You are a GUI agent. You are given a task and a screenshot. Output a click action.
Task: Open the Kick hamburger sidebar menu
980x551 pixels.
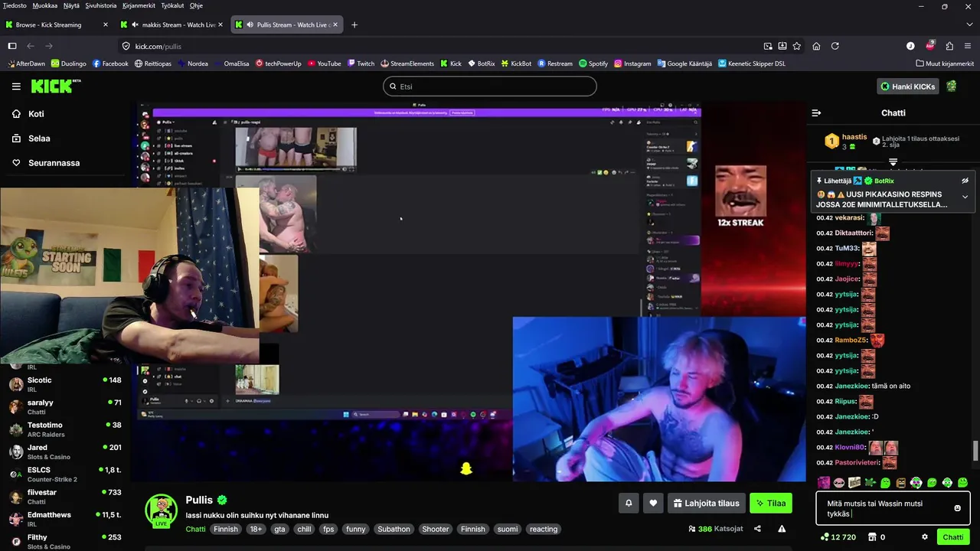click(x=16, y=86)
